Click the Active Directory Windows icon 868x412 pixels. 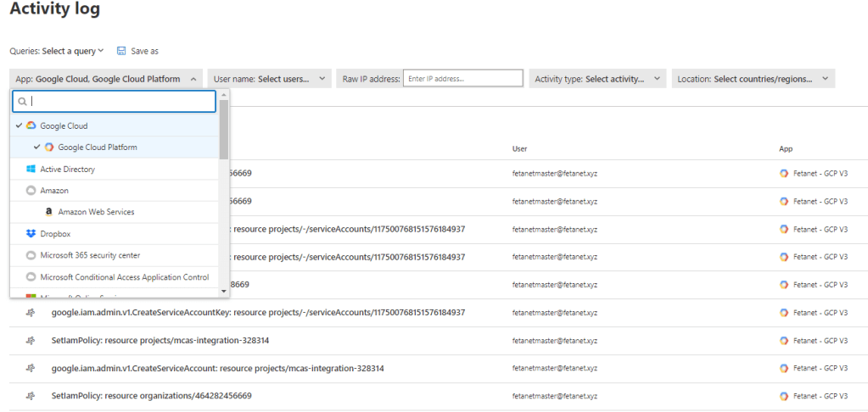tap(31, 169)
